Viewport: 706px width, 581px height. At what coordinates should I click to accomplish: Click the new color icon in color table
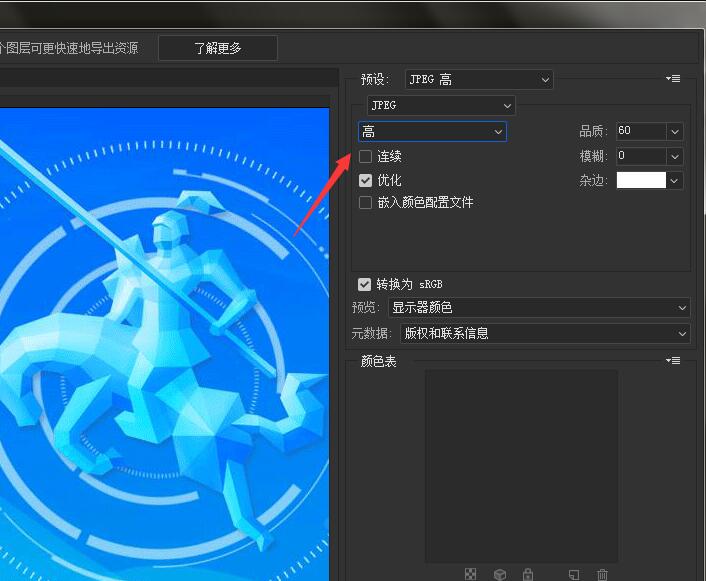click(573, 574)
